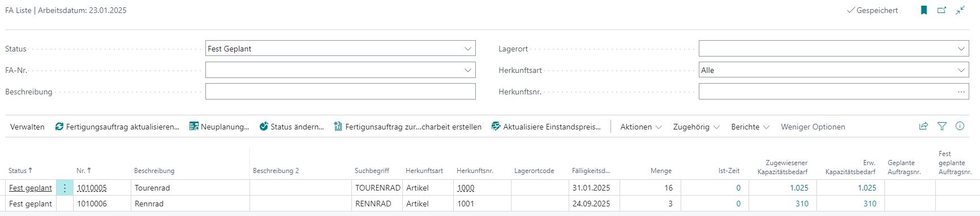Click Fertigungsauftrag aktualisieren refresh action
This screenshot has width=980, height=216.
[117, 127]
